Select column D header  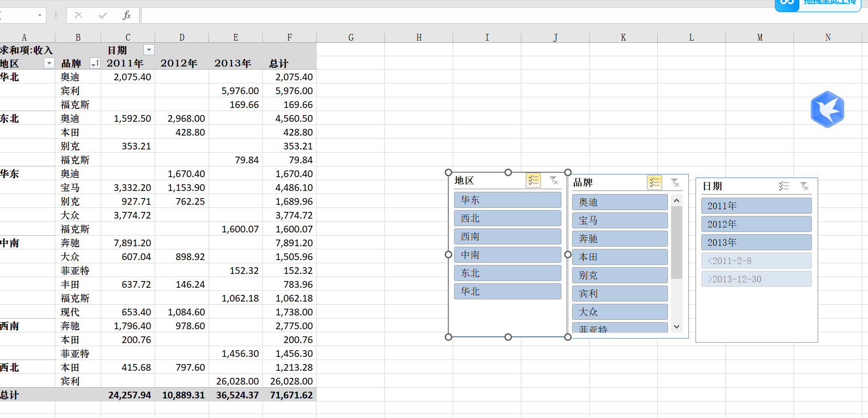click(182, 37)
